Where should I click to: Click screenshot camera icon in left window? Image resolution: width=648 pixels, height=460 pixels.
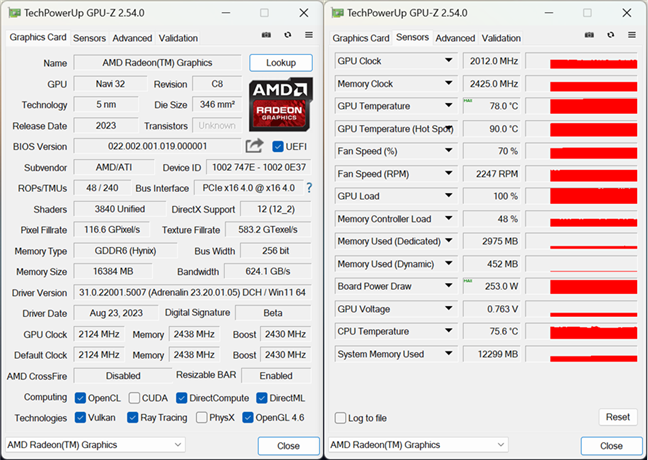(x=266, y=35)
